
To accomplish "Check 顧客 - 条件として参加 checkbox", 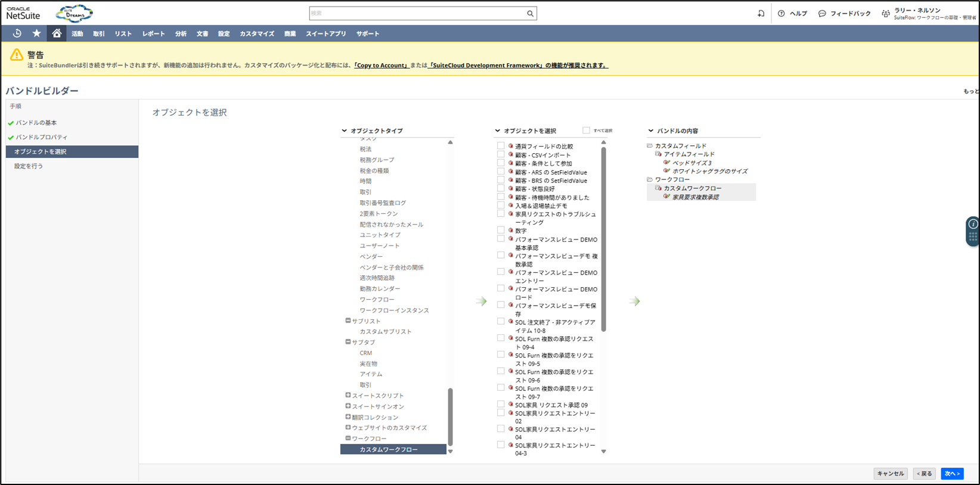I will point(501,163).
